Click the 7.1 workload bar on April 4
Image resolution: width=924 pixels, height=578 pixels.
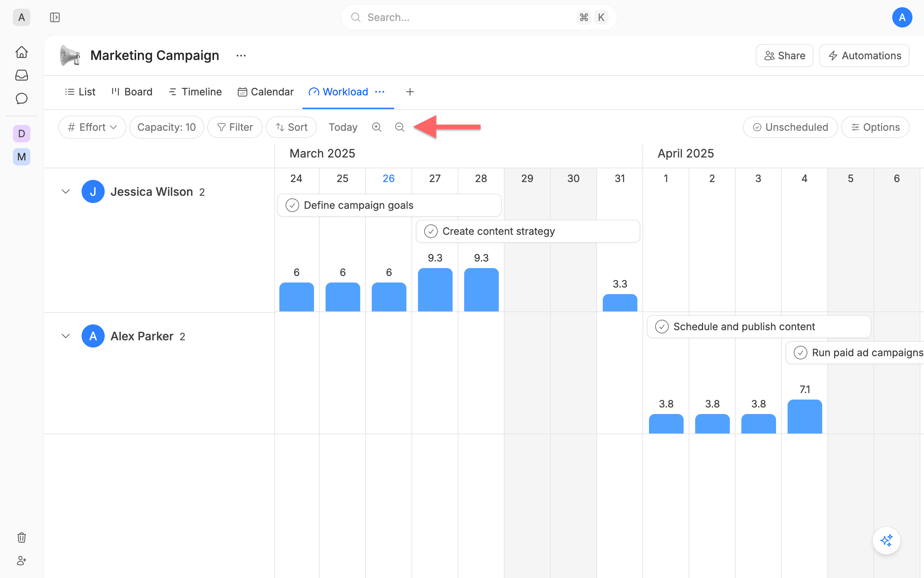tap(805, 416)
